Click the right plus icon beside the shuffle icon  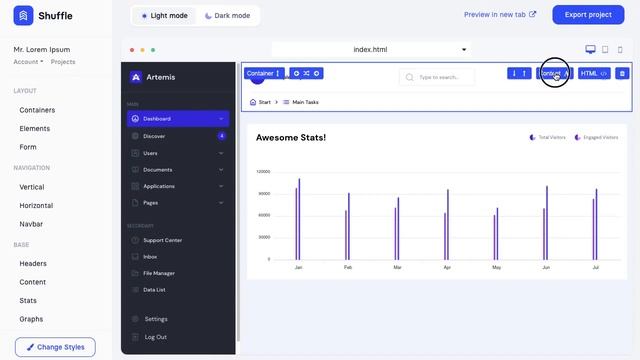pyautogui.click(x=316, y=73)
